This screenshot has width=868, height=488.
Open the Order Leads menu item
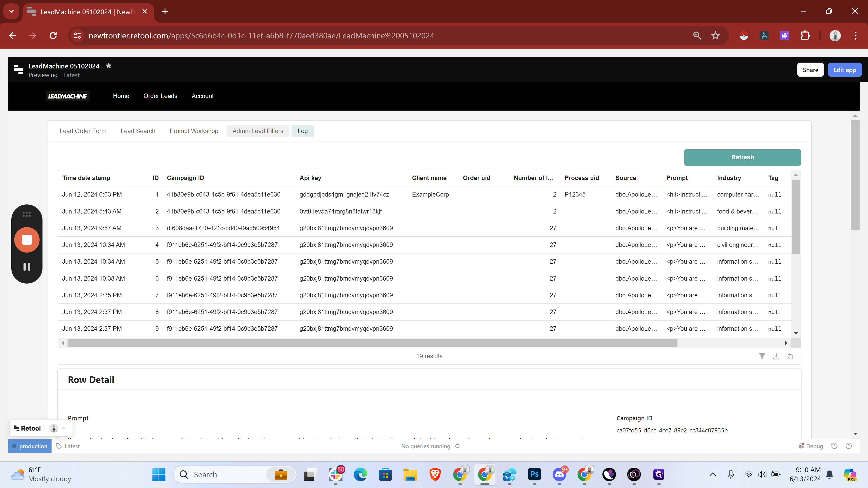coord(160,96)
